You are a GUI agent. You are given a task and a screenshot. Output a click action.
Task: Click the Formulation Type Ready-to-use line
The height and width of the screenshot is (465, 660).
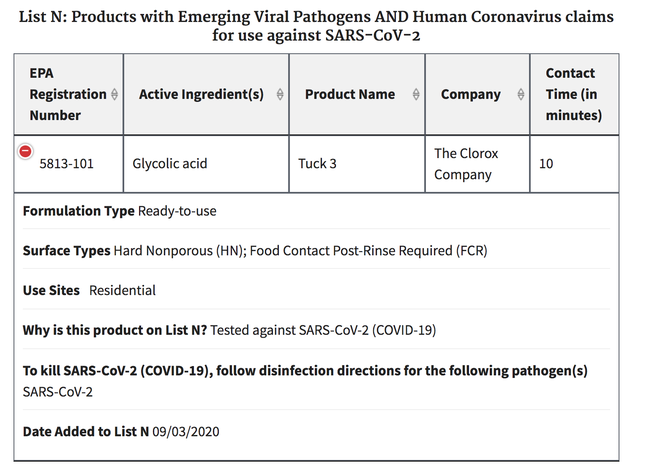pyautogui.click(x=120, y=211)
